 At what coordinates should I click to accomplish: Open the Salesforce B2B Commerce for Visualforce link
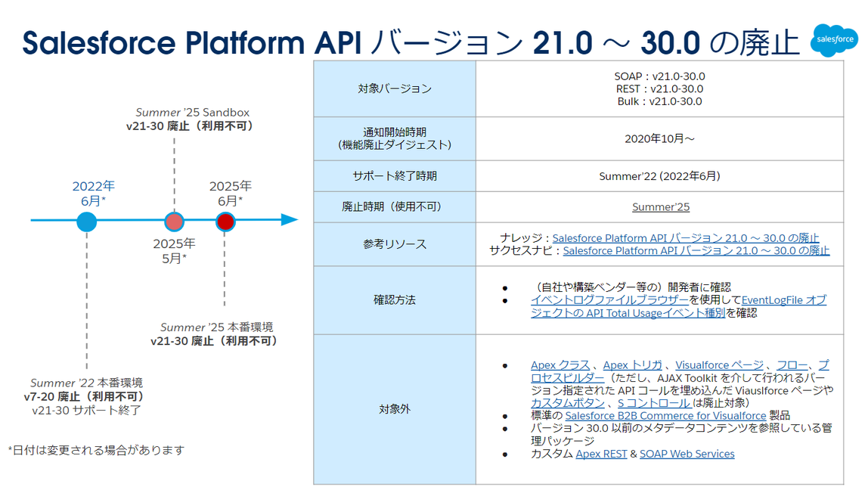coord(665,416)
